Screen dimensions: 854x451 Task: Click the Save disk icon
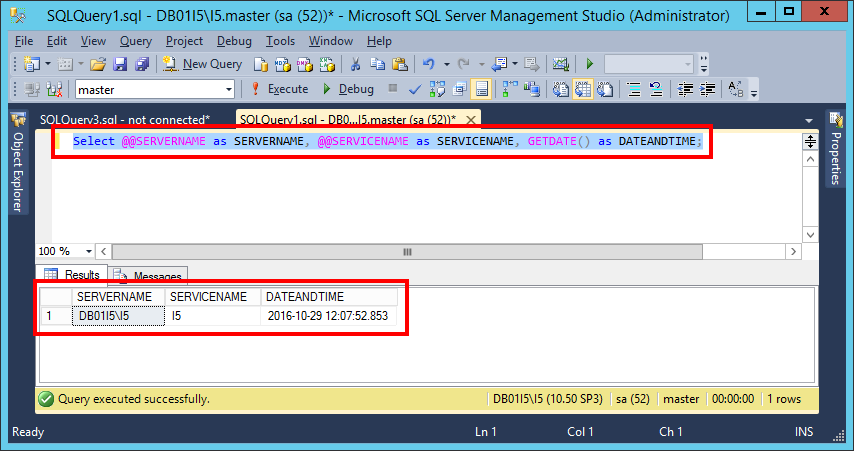point(120,64)
